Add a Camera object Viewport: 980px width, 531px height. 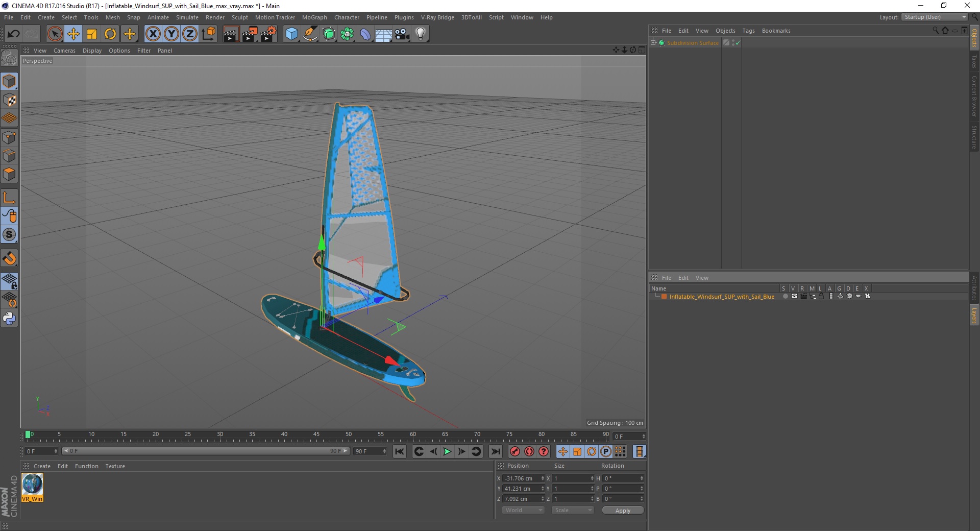click(402, 34)
